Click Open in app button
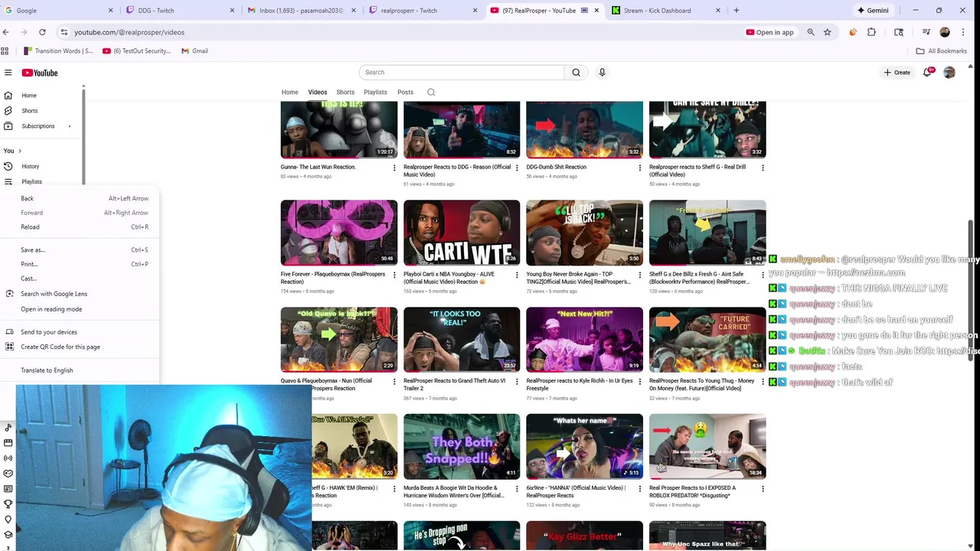Image resolution: width=980 pixels, height=551 pixels. [769, 32]
